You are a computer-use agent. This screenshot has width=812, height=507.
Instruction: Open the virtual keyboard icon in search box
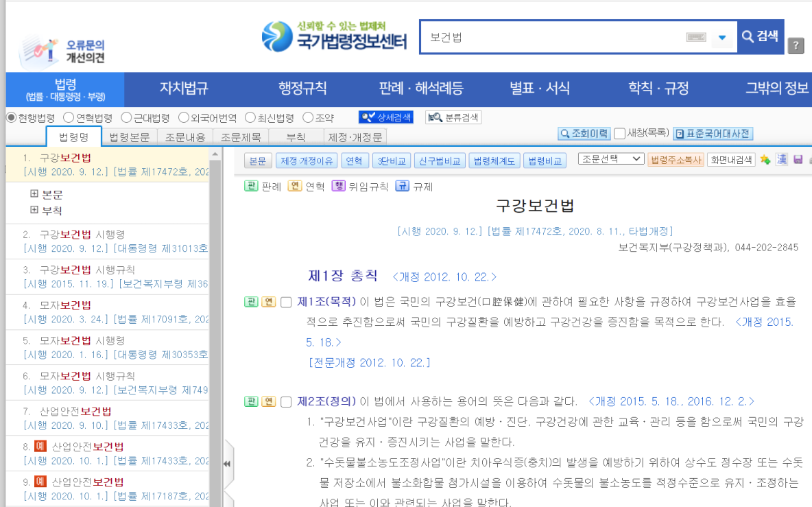tap(695, 37)
